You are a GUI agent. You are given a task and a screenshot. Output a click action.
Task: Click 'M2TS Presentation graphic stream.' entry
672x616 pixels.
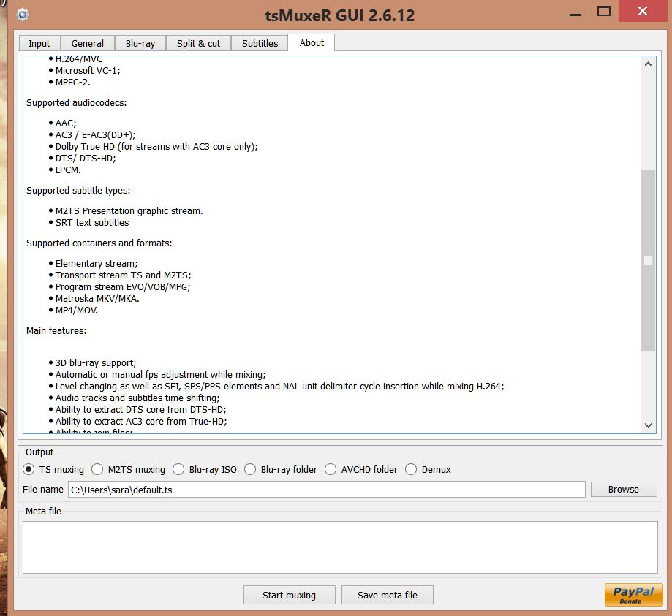pyautogui.click(x=129, y=210)
